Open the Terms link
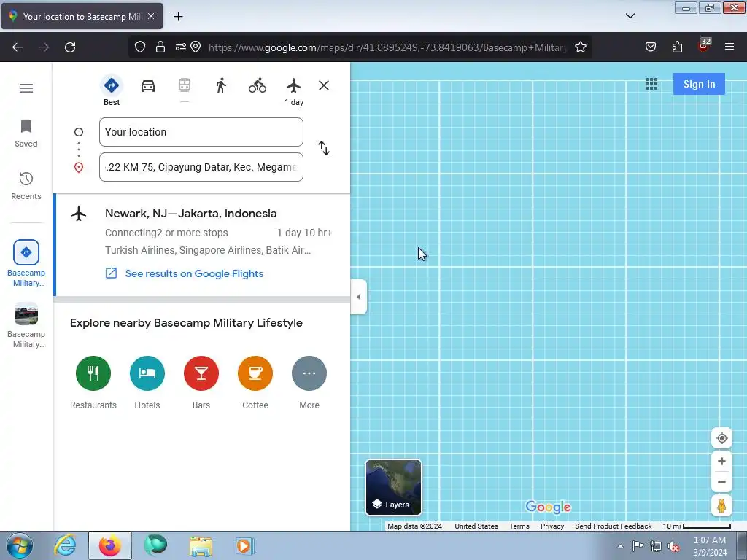The image size is (747, 560). pyautogui.click(x=519, y=526)
